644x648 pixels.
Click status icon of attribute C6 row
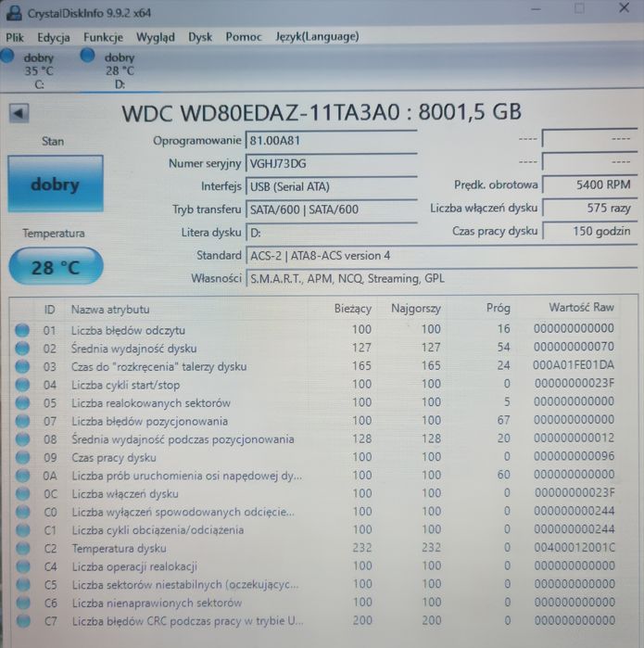coord(23,603)
